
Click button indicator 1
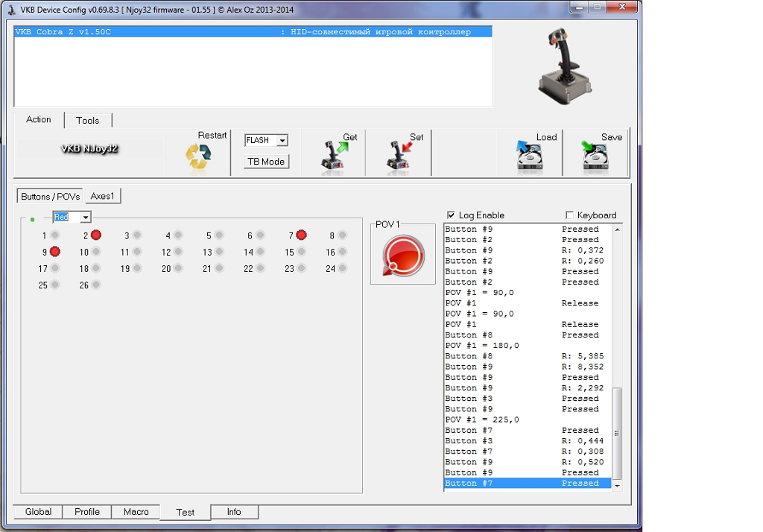click(55, 235)
